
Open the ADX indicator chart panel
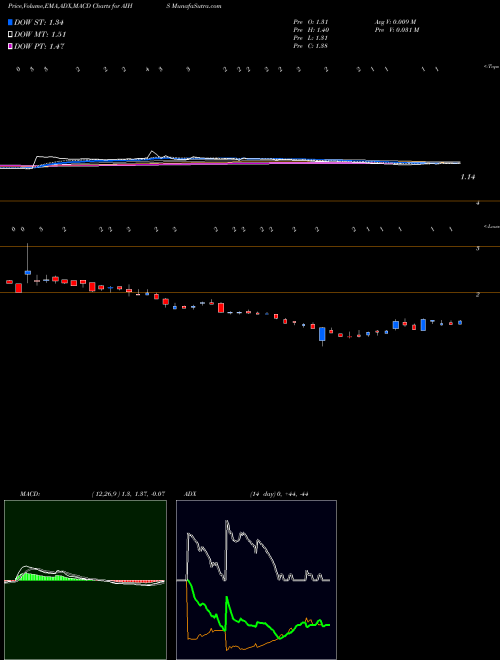[256, 580]
